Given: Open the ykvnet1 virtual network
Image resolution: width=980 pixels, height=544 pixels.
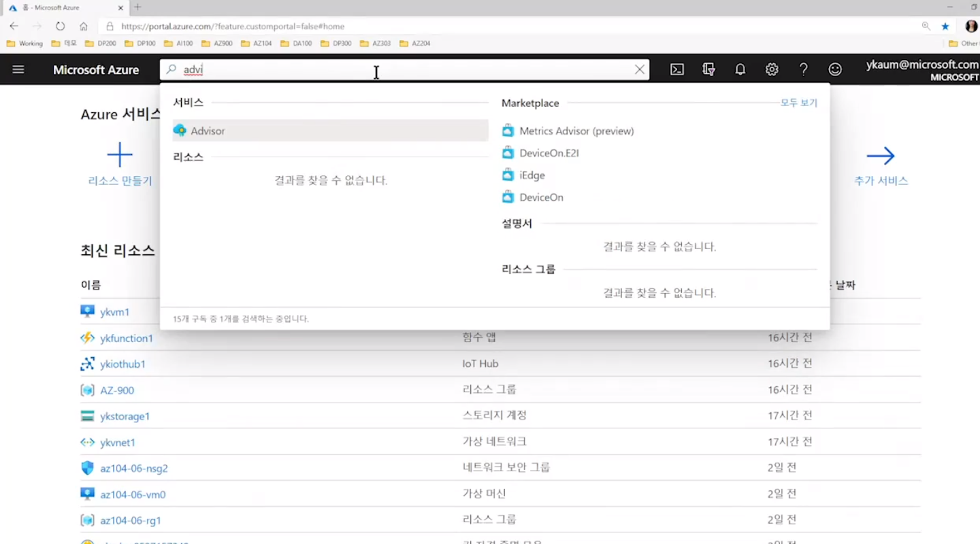Looking at the screenshot, I should tap(118, 443).
